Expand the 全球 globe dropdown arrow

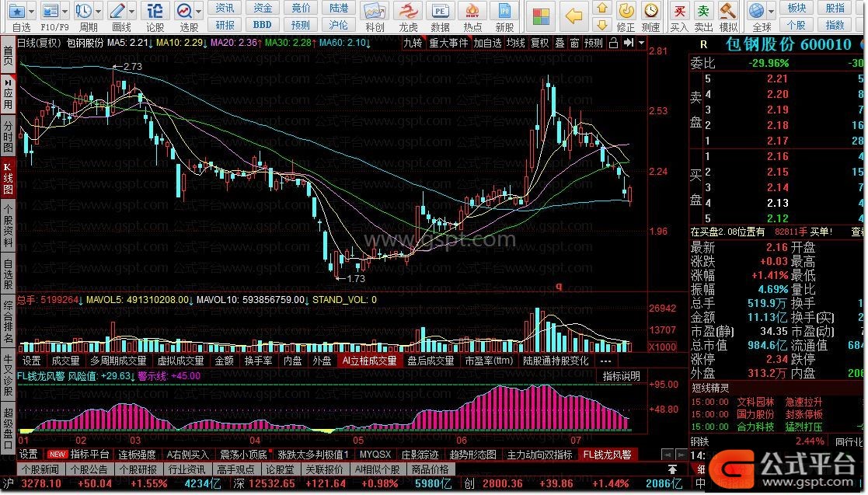771,11
